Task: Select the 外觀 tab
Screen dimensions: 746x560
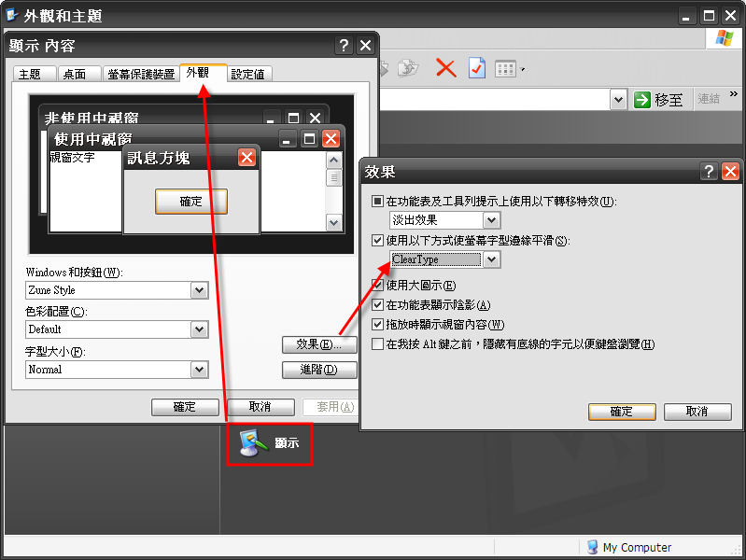Action: (x=204, y=73)
